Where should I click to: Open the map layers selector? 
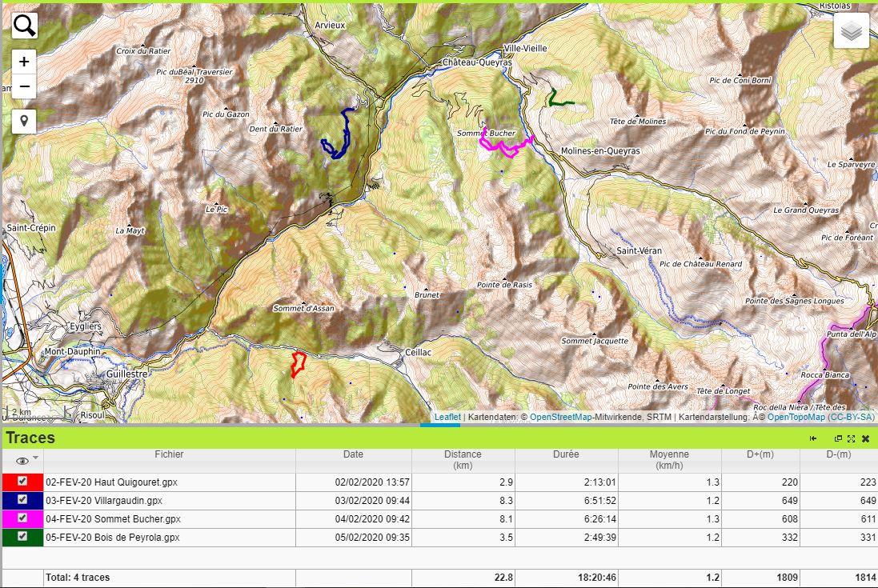852,31
